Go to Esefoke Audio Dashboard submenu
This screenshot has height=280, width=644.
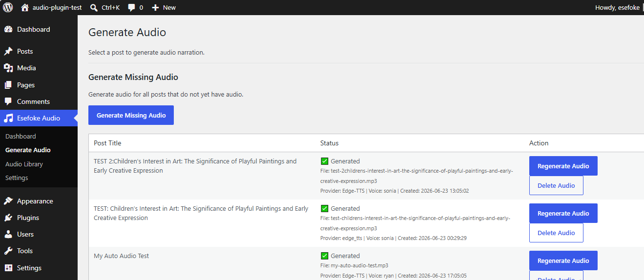click(x=21, y=136)
